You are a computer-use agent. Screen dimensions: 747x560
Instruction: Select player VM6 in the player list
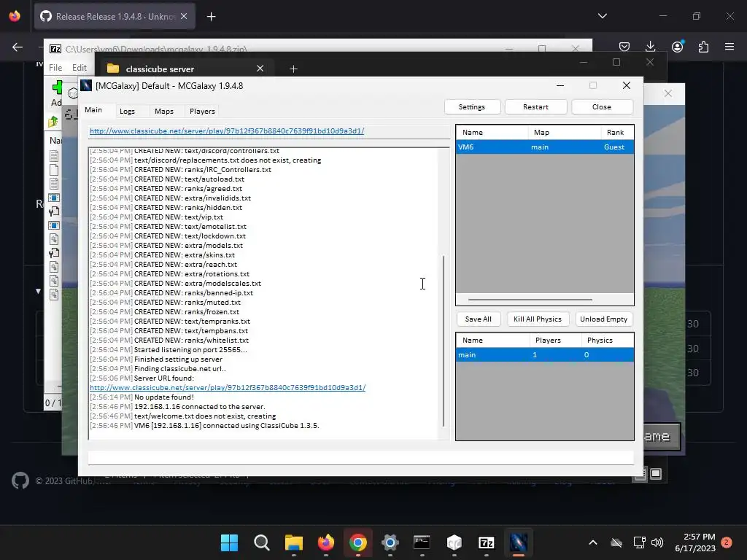point(544,147)
